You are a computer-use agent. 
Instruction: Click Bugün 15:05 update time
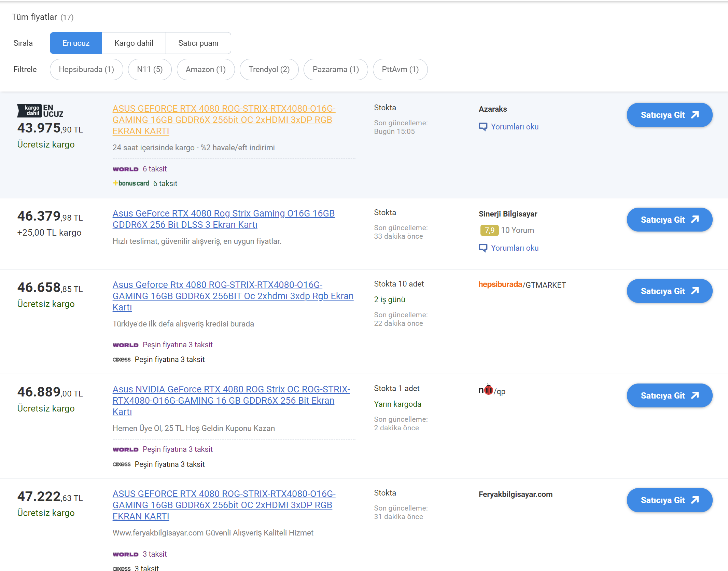pyautogui.click(x=394, y=131)
